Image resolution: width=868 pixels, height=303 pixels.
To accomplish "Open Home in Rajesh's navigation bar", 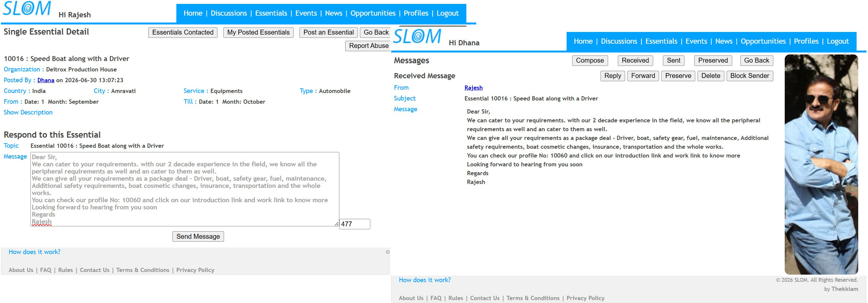I will pos(193,13).
